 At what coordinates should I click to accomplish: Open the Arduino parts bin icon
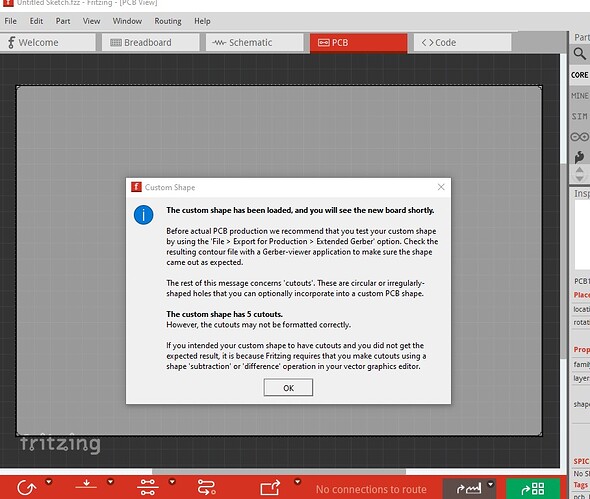pos(580,137)
